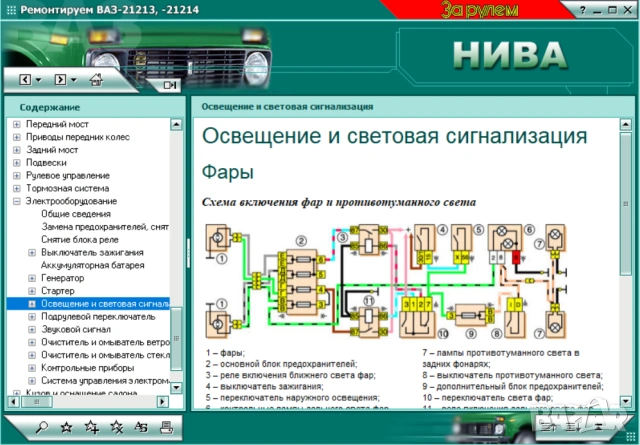Image resolution: width=640 pixels, height=445 pixels.
Task: Remove bookmark with star-x icon
Action: click(x=117, y=427)
